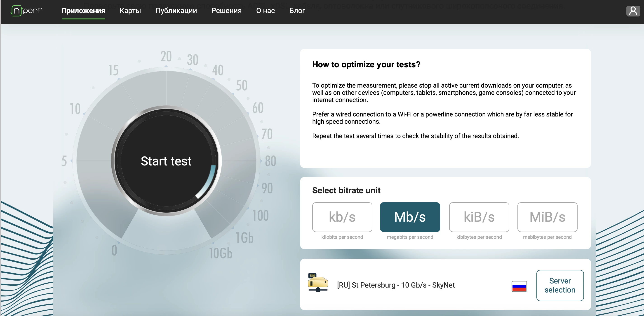The height and width of the screenshot is (316, 644).
Task: Open the user account icon
Action: [x=633, y=11]
